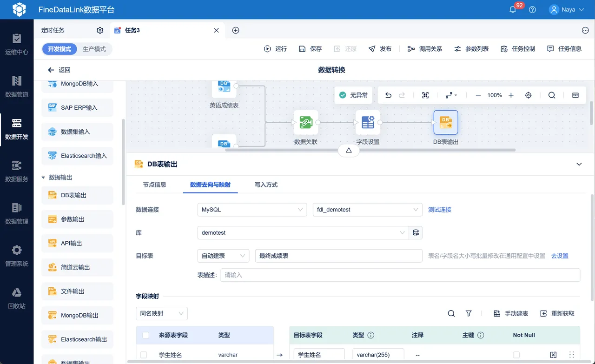
Task: Tick the Not Null checkbox for 学生姓名
Action: point(516,355)
